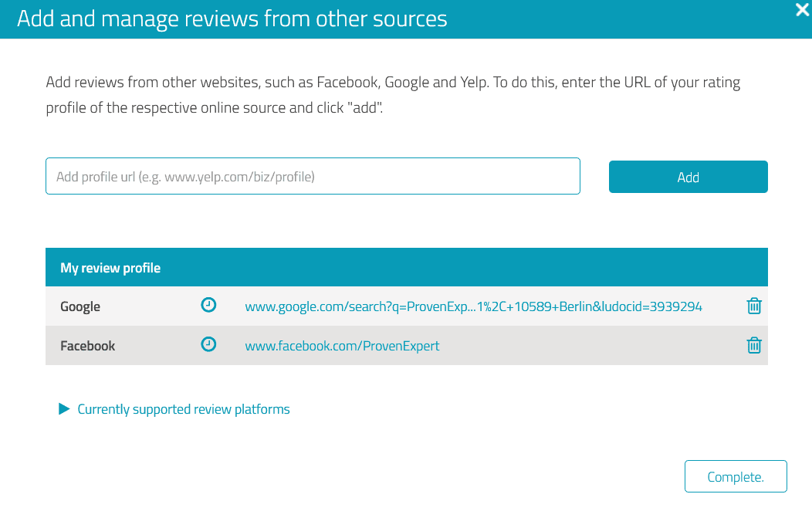The height and width of the screenshot is (528, 812).
Task: Select the My review profile header
Action: point(110,266)
